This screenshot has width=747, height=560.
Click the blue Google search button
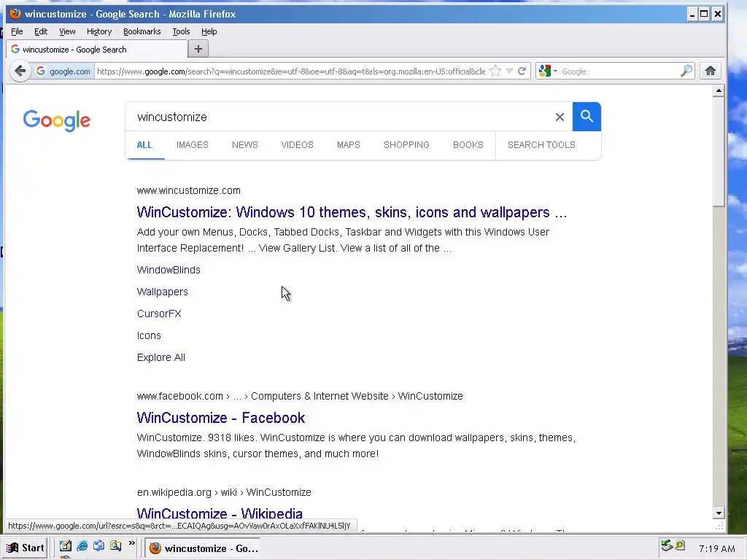point(587,117)
